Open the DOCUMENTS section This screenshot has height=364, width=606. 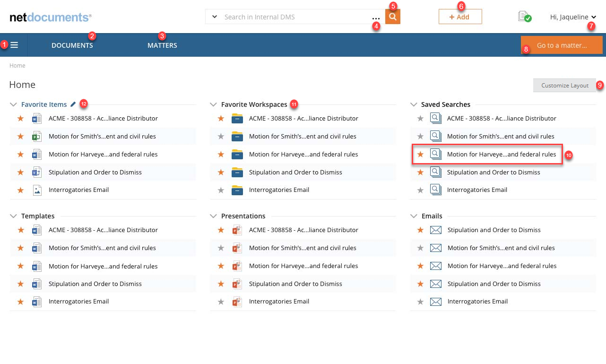[x=72, y=45]
